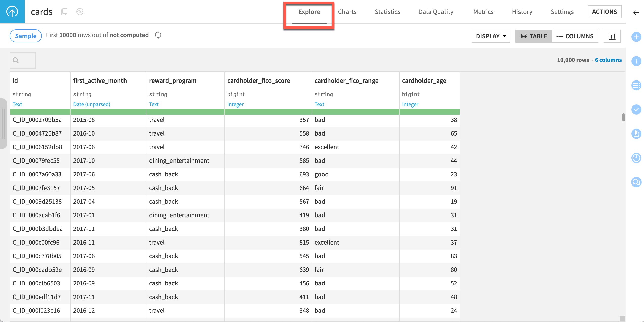Click the magnifier search icon above the table
644x322 pixels.
pyautogui.click(x=16, y=60)
